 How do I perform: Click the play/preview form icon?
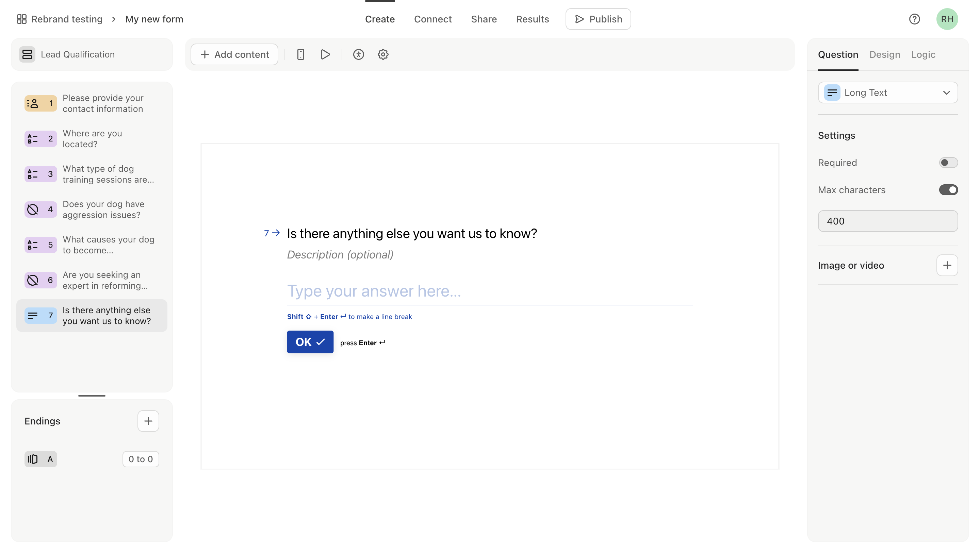325,54
